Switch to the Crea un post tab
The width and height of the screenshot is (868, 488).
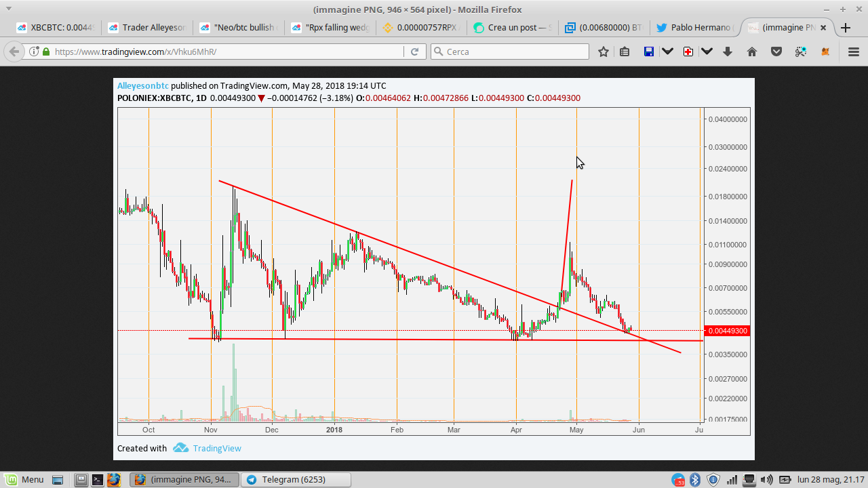pos(513,28)
